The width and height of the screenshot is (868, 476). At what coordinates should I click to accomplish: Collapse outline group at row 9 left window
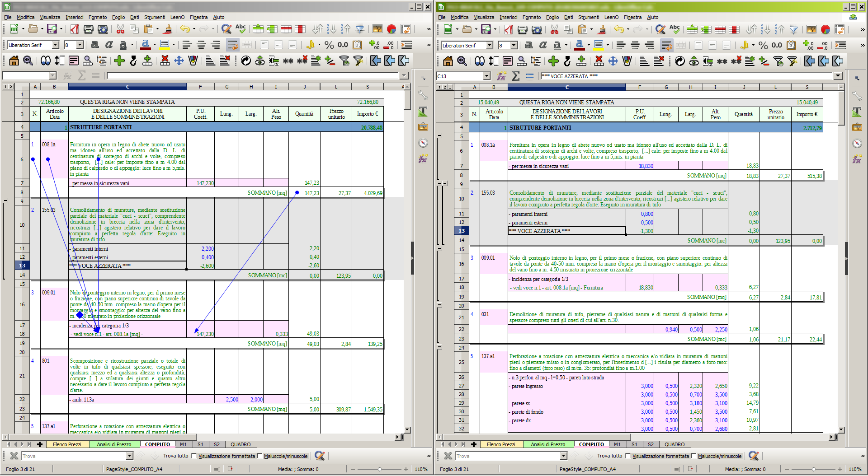[x=5, y=200]
